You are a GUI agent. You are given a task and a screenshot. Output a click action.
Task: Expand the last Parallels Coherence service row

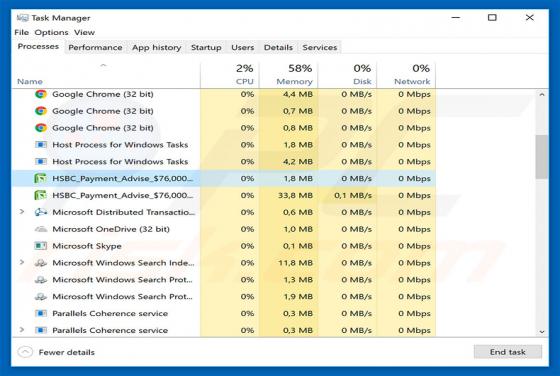point(22,330)
